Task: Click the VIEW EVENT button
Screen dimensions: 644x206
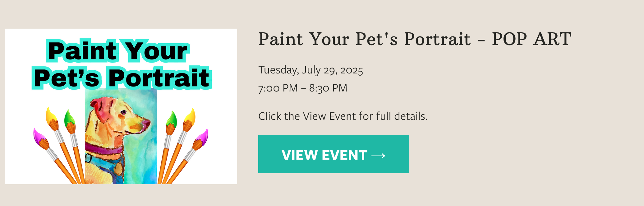Action: point(333,154)
